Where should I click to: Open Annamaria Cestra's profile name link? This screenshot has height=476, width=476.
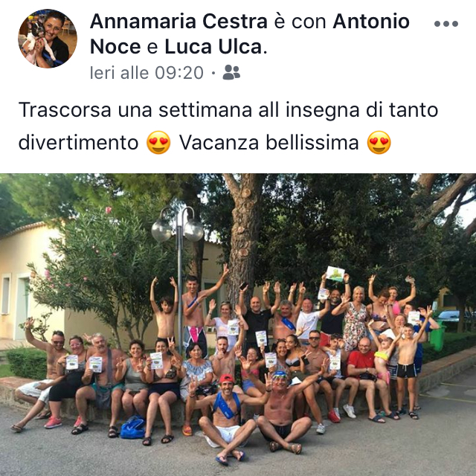coord(178,22)
